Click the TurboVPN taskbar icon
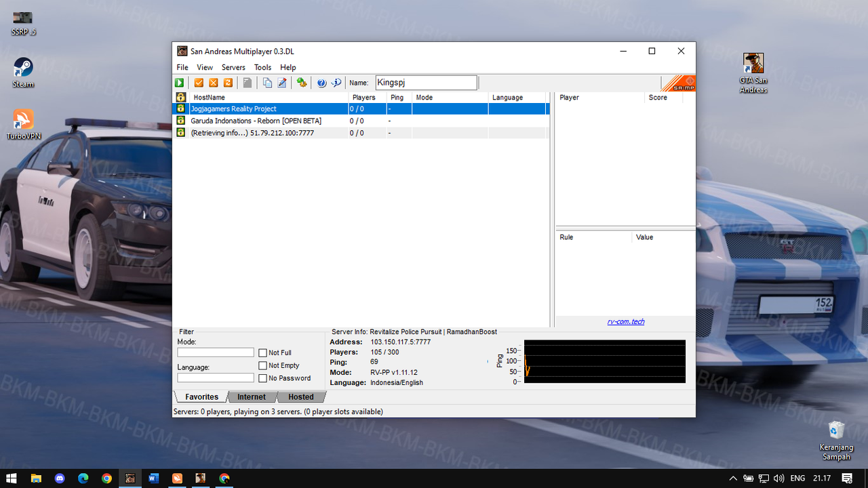The height and width of the screenshot is (488, 868). click(x=177, y=478)
